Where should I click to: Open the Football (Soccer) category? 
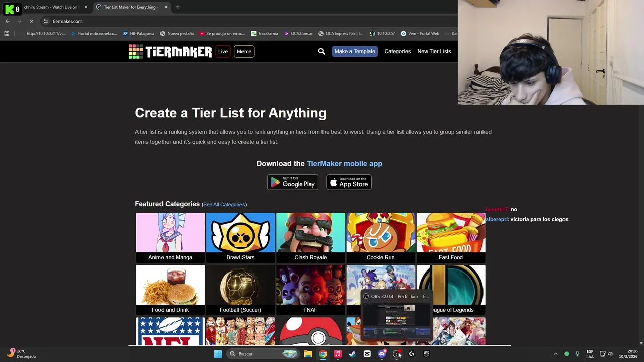pos(240,290)
